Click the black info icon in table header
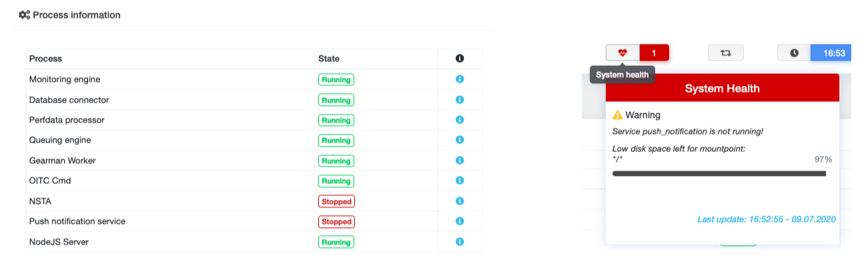This screenshot has height=268, width=868. pyautogui.click(x=459, y=59)
